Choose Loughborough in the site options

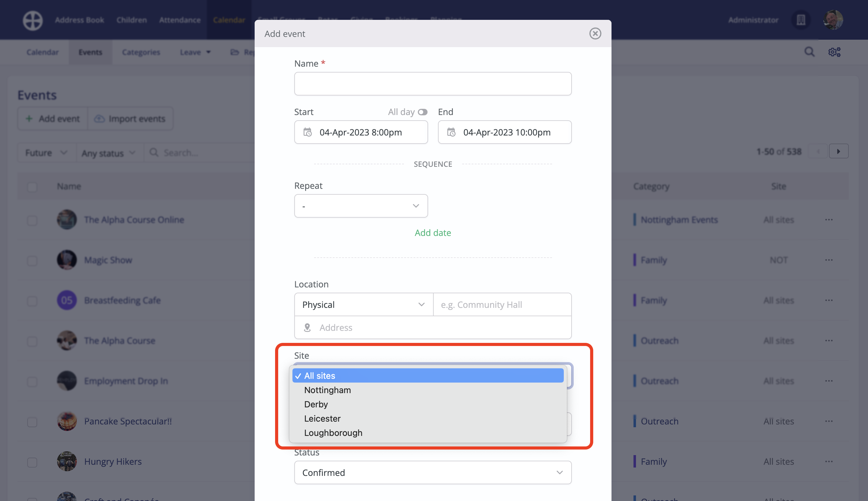pyautogui.click(x=333, y=432)
